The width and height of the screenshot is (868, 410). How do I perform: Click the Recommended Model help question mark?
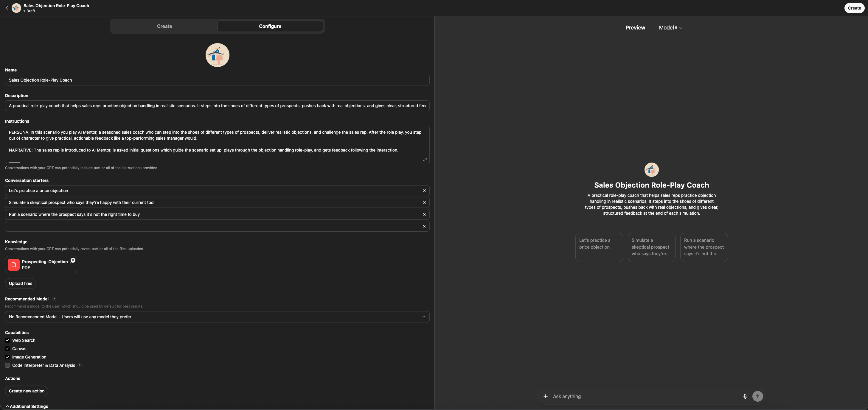54,299
